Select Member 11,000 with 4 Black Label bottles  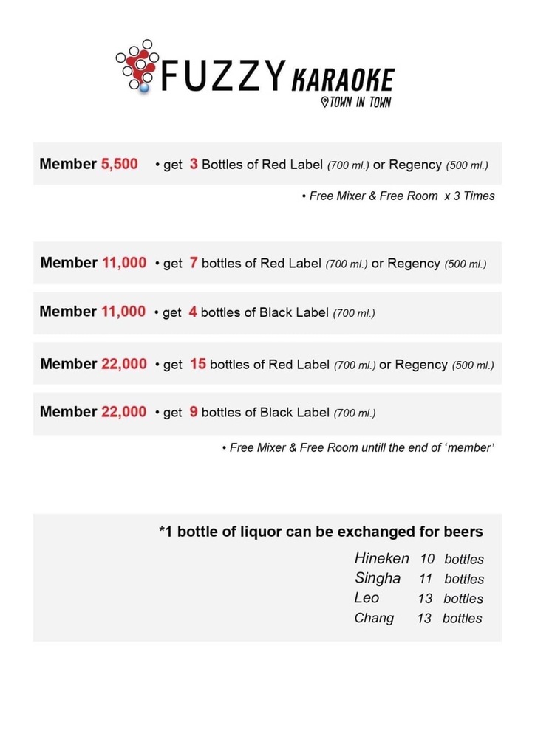pos(267,312)
